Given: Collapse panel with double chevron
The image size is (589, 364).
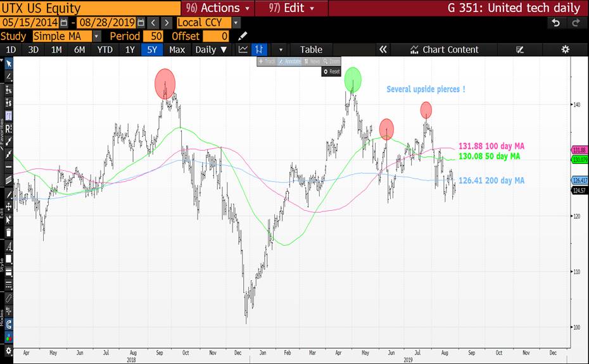Looking at the screenshot, I should click(383, 49).
